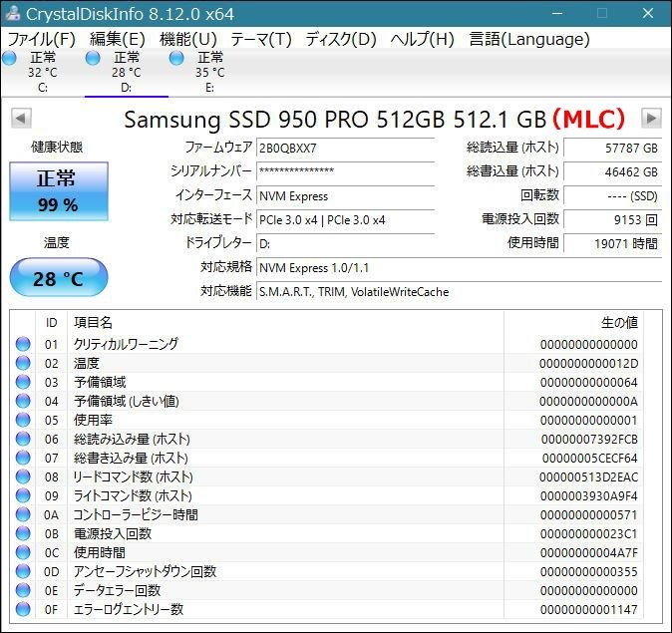
Task: Click status orb of attribute 0E row
Action: pyautogui.click(x=23, y=590)
